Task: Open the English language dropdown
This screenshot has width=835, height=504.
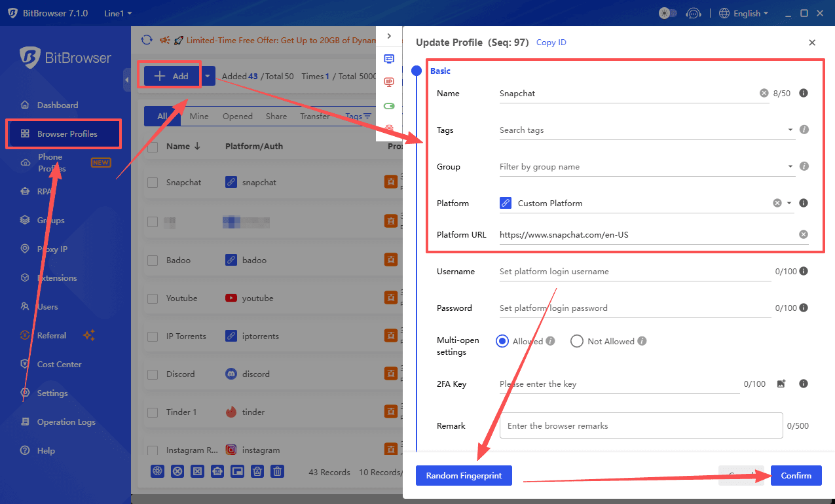Action: (743, 13)
